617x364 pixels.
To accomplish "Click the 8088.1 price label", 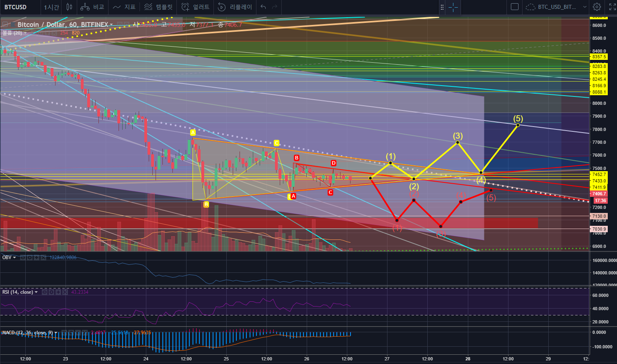I will (x=599, y=92).
